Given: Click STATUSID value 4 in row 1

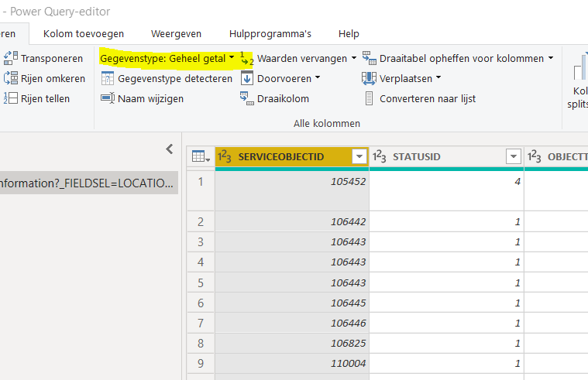Looking at the screenshot, I should 518,181.
